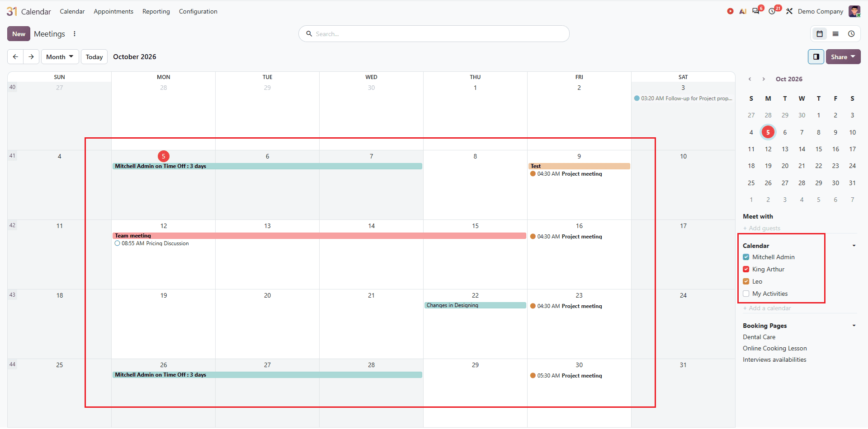Click the Calendar app logo icon
This screenshot has width=868, height=429.
pyautogui.click(x=12, y=11)
